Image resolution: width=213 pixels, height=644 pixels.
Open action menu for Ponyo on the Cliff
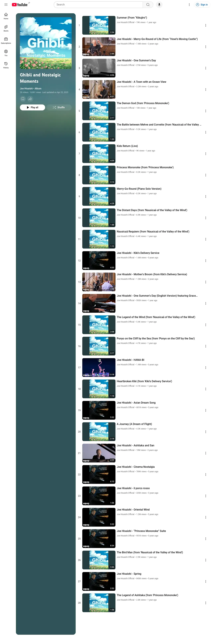[206, 346]
